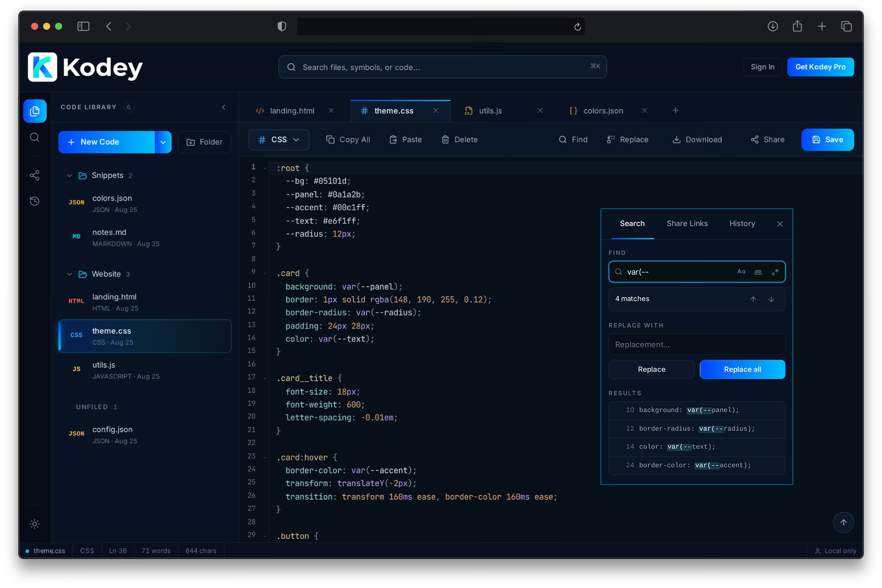
Task: Toggle match case in Find
Action: click(741, 272)
